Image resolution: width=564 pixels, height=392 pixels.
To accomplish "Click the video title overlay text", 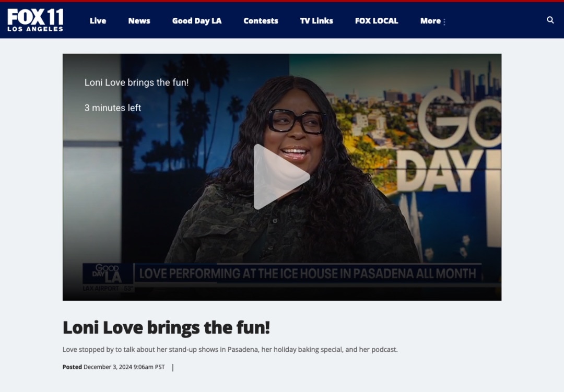I will 136,82.
